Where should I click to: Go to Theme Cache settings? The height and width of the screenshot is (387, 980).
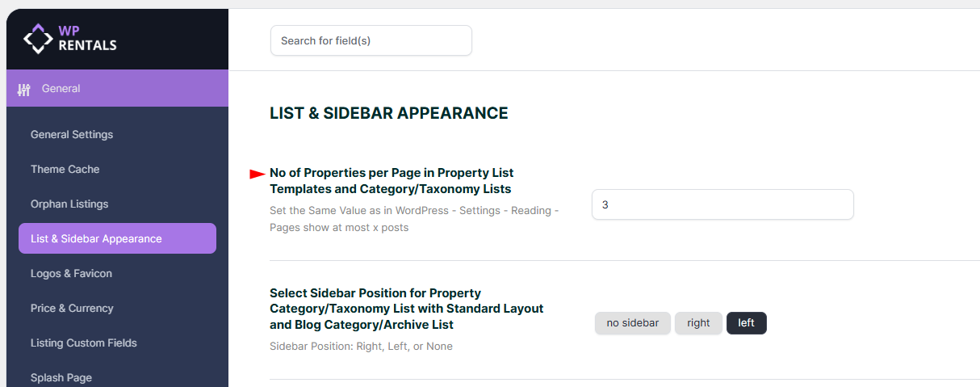click(65, 170)
